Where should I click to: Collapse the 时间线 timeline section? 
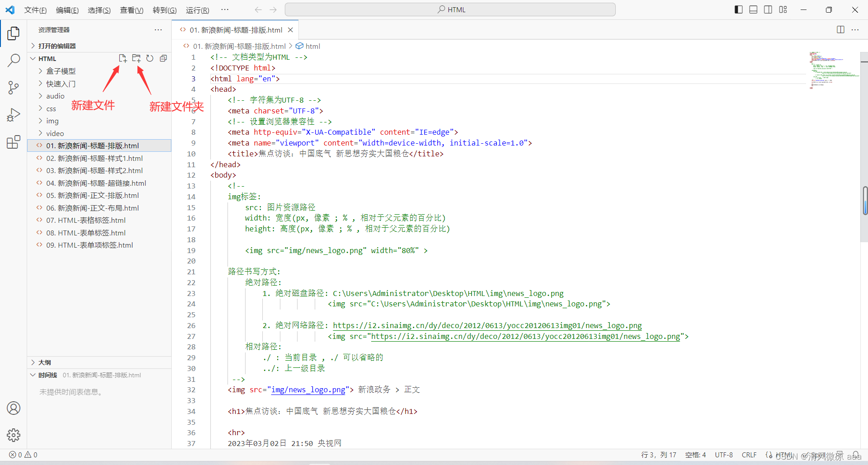pos(99,375)
